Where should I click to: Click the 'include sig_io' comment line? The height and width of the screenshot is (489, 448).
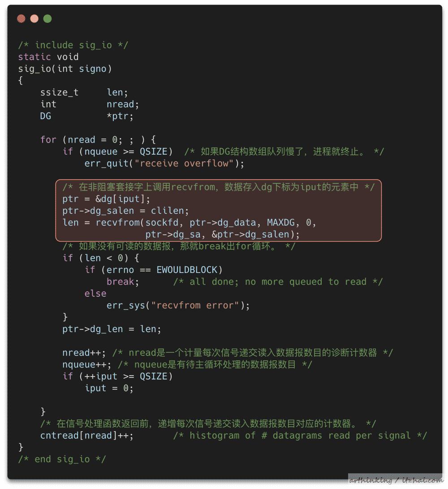coord(73,45)
